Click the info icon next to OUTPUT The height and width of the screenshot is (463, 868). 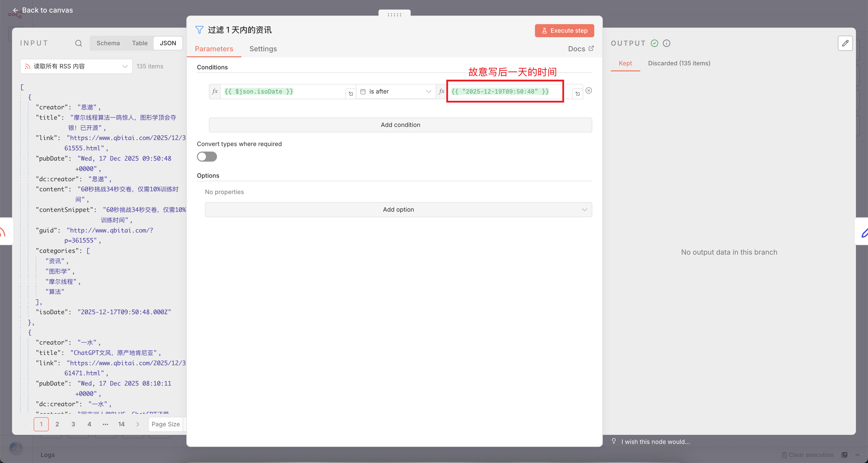click(x=667, y=43)
